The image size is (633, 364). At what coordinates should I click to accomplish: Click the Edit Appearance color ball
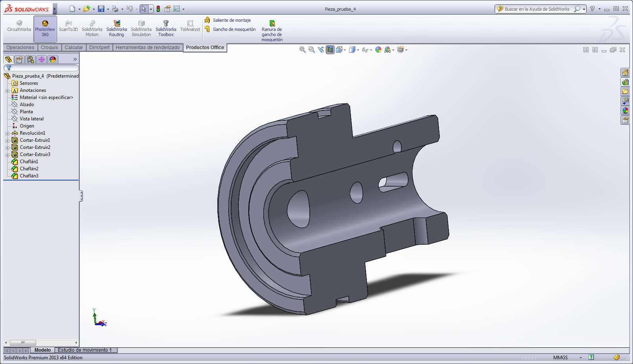378,50
